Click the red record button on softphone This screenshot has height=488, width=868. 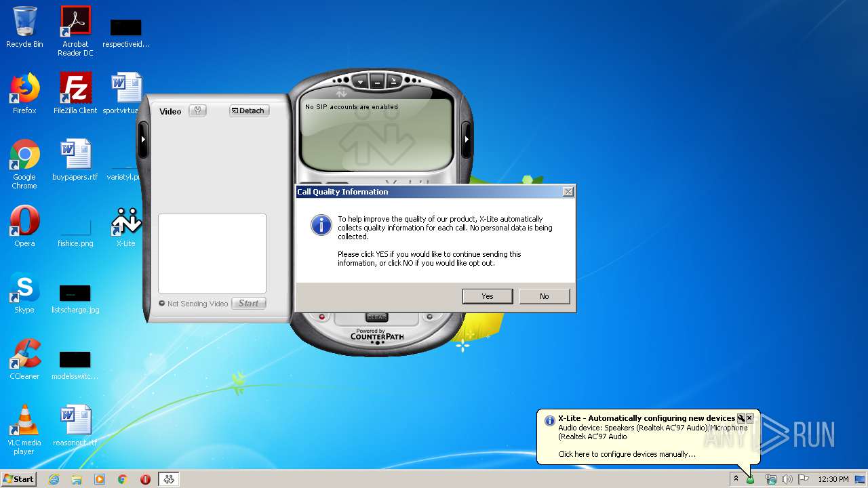[x=323, y=317]
